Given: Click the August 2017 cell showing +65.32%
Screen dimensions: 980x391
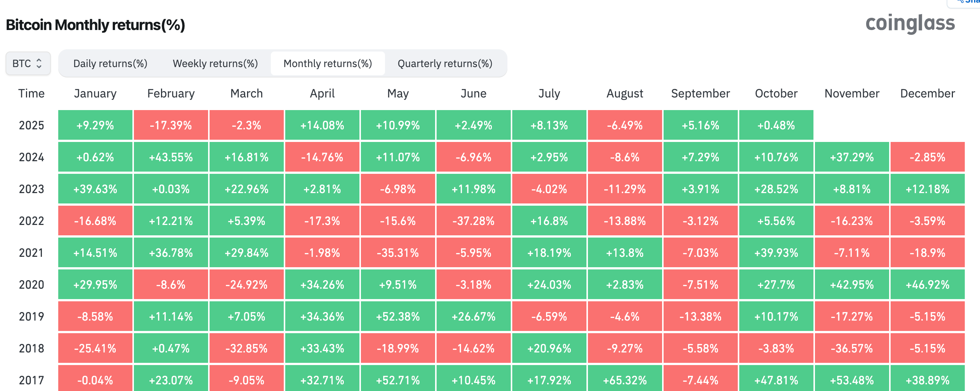Looking at the screenshot, I should [x=625, y=380].
